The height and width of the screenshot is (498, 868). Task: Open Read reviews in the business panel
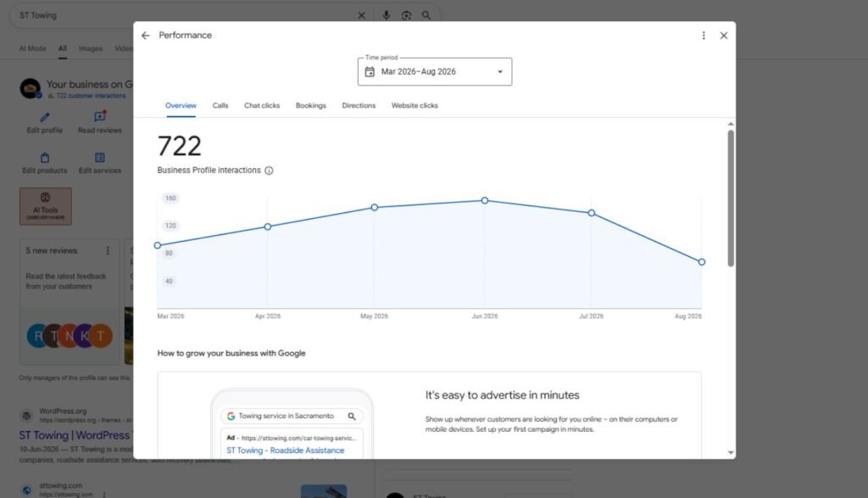click(x=100, y=122)
